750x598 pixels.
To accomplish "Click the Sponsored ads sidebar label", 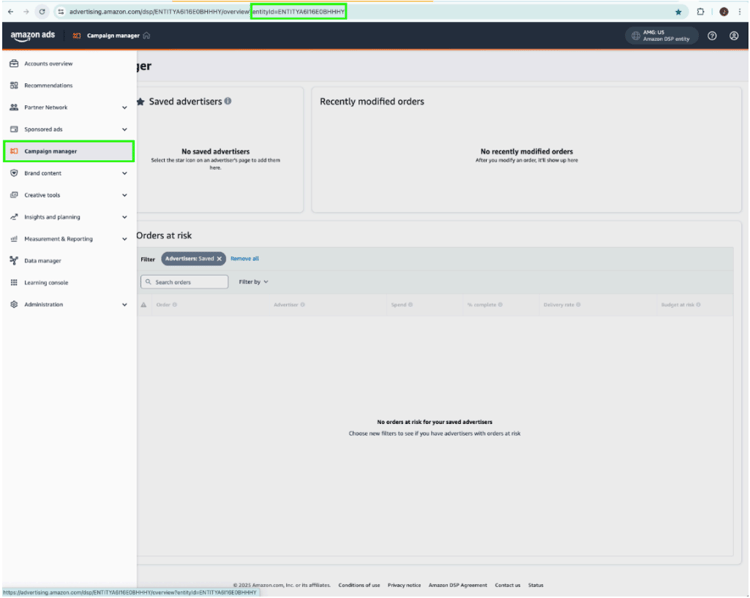I will (x=44, y=130).
